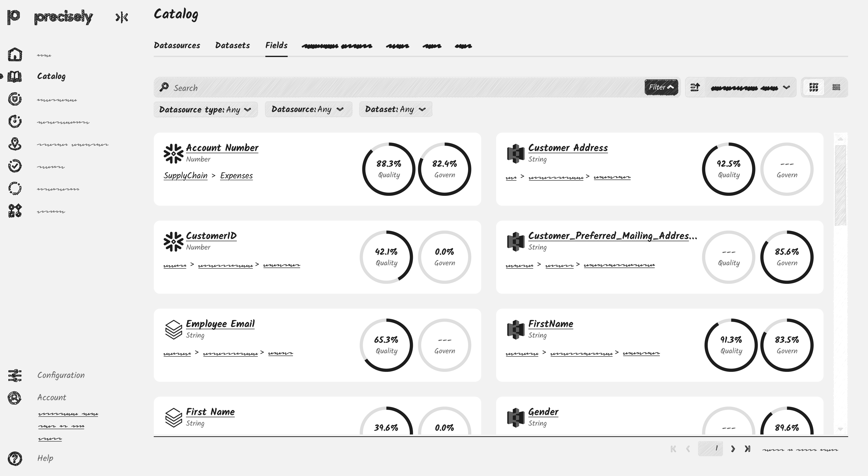
Task: Open the Home icon in sidebar
Action: (15, 55)
